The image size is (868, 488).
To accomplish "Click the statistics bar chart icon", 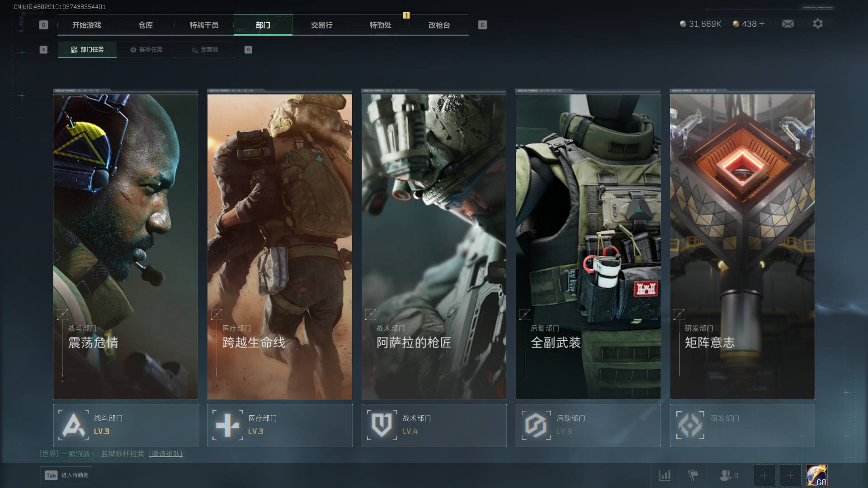I will coord(665,475).
